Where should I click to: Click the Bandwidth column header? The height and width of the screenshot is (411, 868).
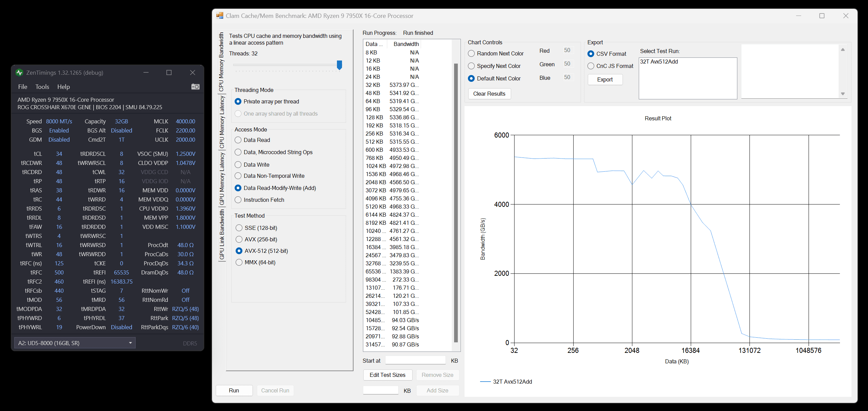tap(406, 44)
